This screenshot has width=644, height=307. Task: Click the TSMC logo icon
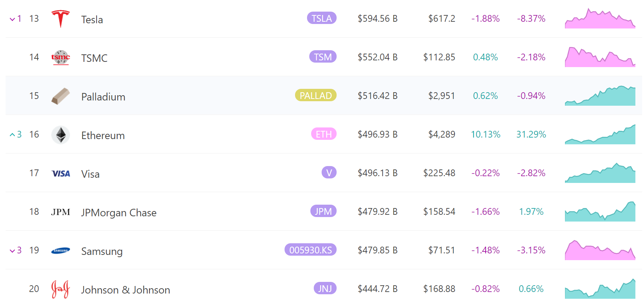point(60,57)
